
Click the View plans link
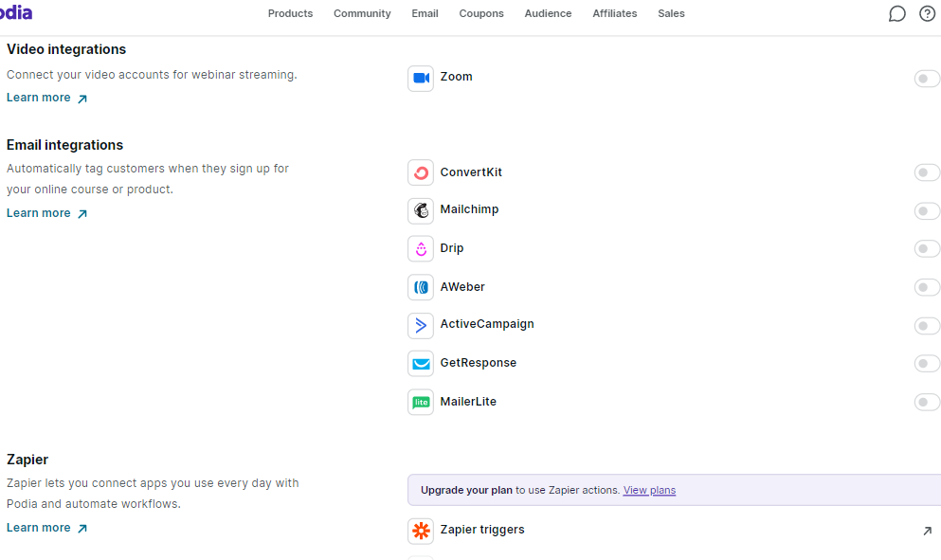click(x=649, y=491)
